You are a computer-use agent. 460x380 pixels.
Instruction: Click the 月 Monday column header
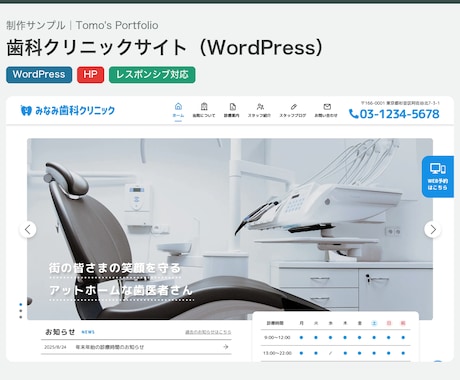point(301,323)
